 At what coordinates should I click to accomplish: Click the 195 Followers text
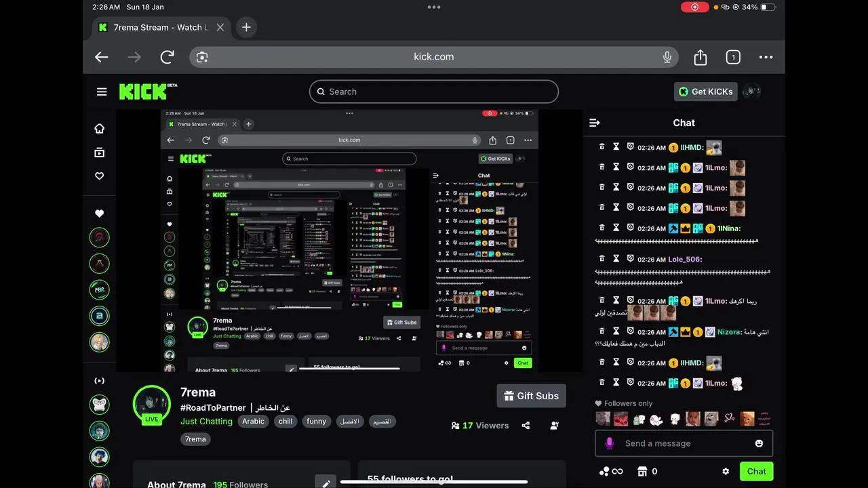point(240,485)
